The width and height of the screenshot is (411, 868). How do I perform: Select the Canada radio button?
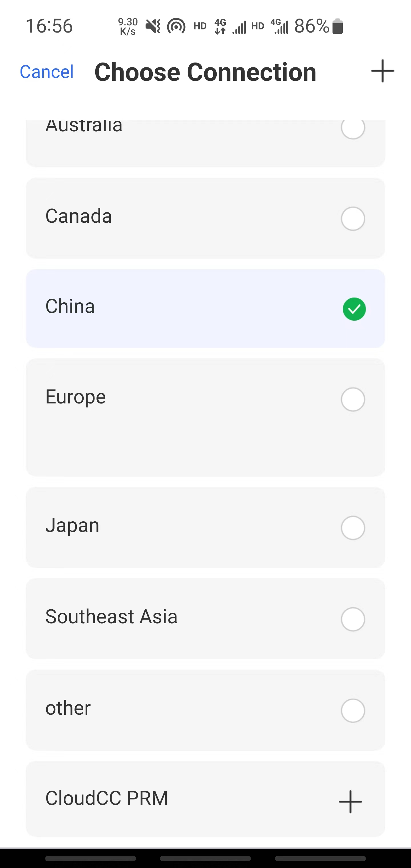point(353,219)
